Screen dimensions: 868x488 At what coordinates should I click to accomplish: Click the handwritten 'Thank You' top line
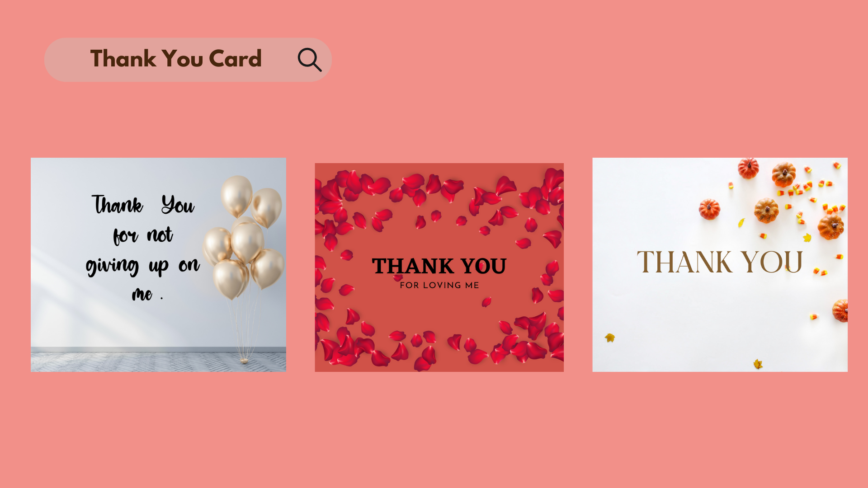pyautogui.click(x=143, y=205)
